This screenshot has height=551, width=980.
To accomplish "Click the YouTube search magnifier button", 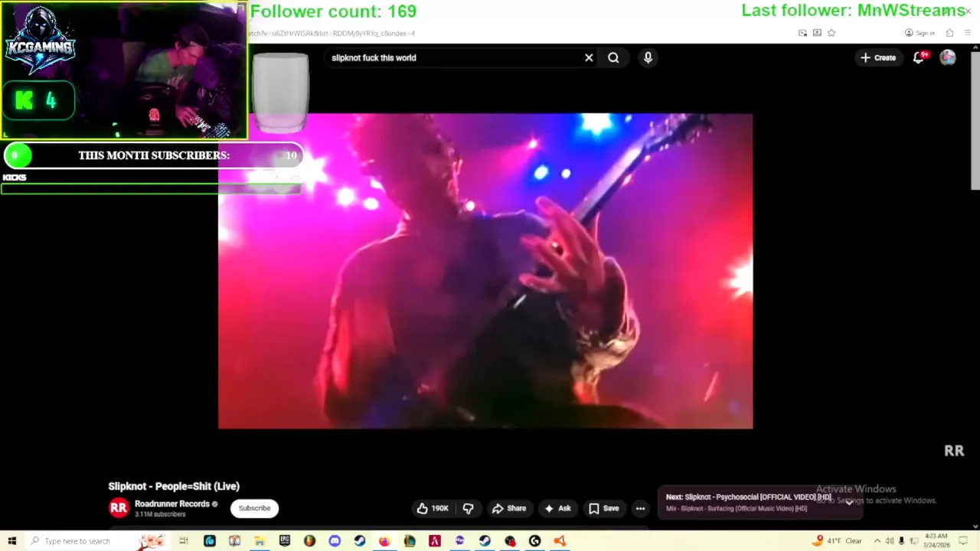I will coord(613,57).
